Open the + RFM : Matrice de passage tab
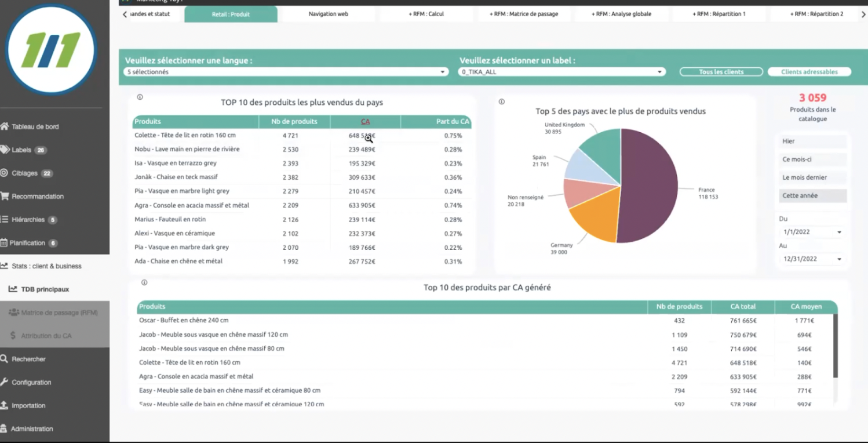The width and height of the screenshot is (868, 443). click(x=524, y=14)
